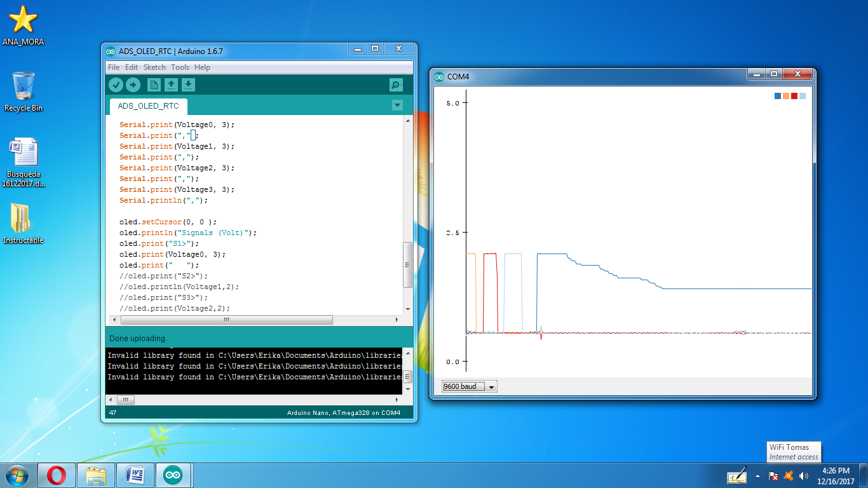Click the dark blue legend swatch in plotter
The height and width of the screenshot is (488, 868).
[x=778, y=96]
